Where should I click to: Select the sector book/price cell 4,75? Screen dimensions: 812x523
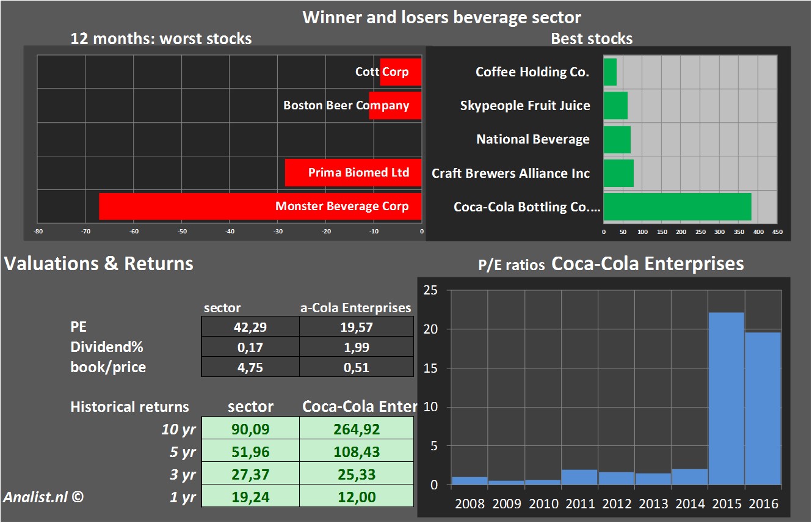tap(250, 367)
